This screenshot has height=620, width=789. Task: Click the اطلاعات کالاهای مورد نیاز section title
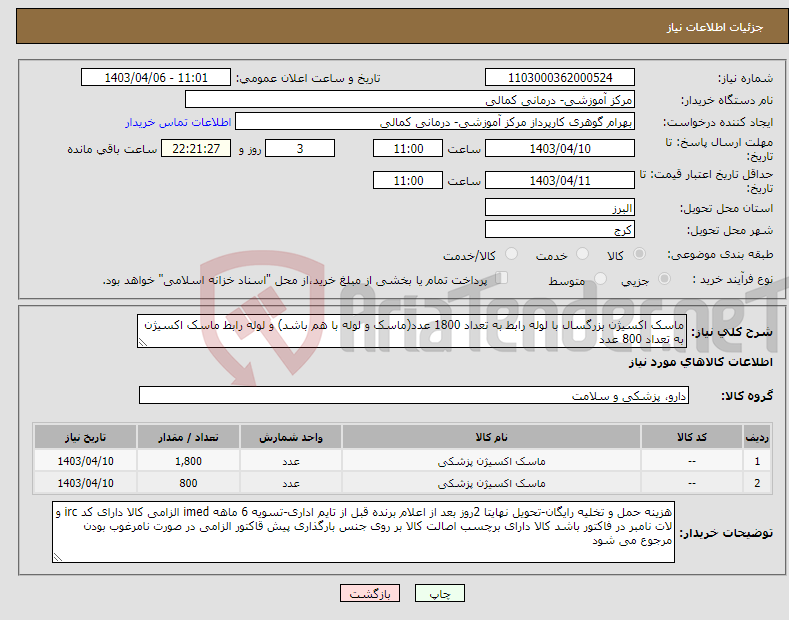pos(700,362)
